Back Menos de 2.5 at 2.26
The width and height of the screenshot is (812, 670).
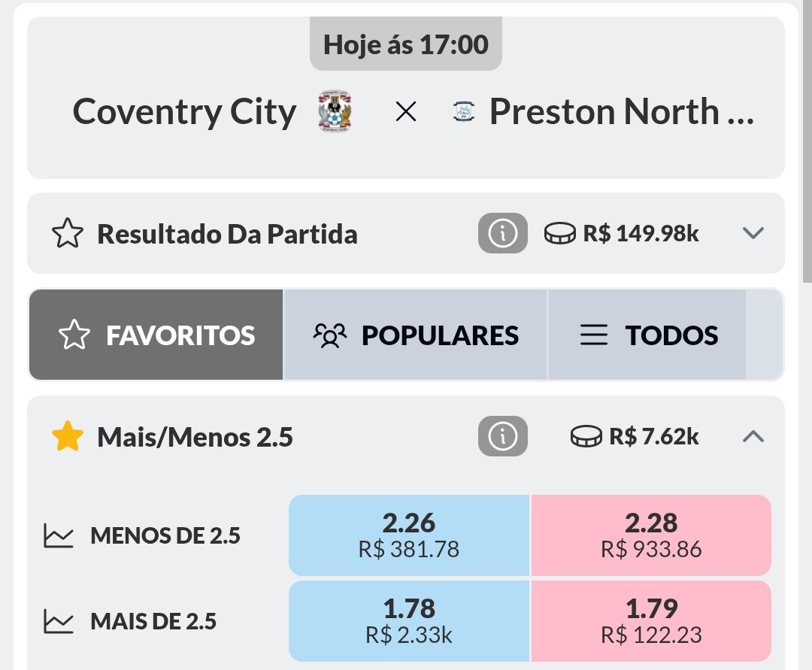[x=409, y=535]
